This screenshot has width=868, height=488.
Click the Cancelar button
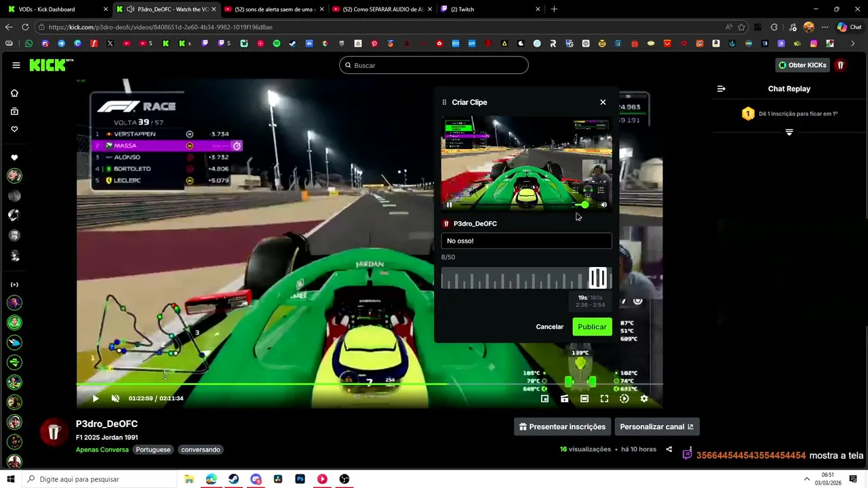[x=549, y=327]
